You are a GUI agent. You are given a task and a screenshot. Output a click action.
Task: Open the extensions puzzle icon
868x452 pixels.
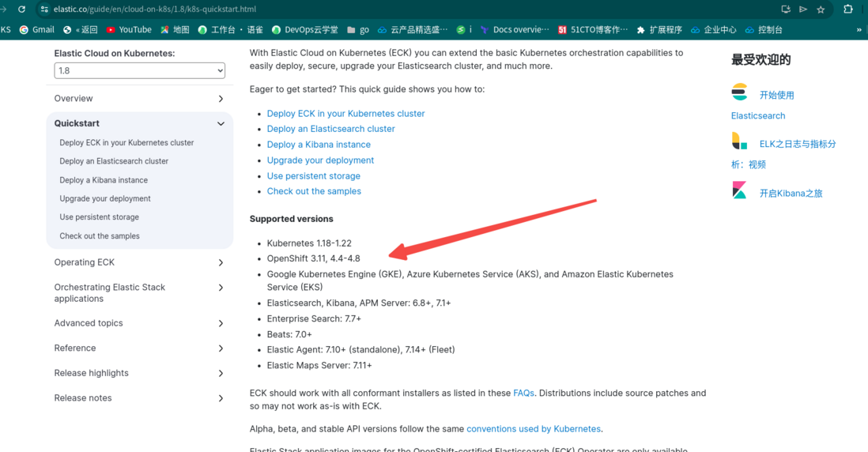pos(847,9)
